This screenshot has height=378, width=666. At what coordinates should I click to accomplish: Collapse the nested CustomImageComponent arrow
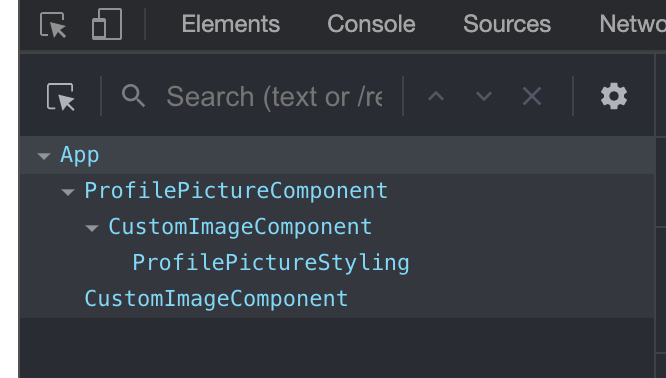(92, 228)
